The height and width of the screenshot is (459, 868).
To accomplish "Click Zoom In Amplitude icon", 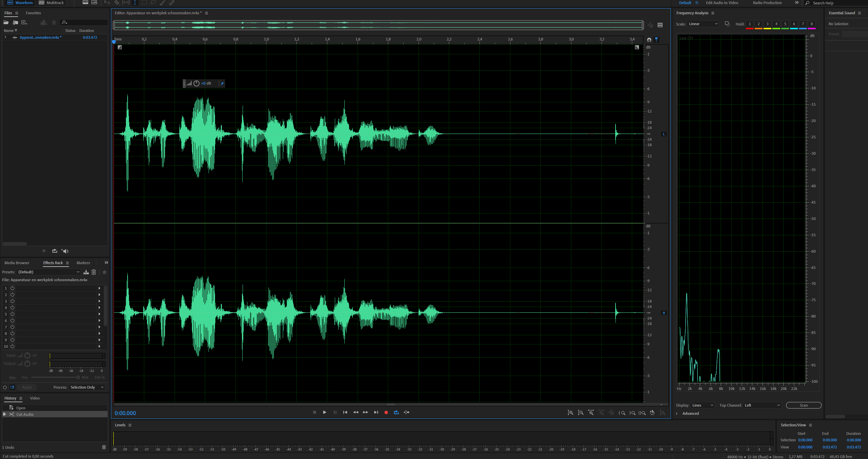I will point(571,412).
